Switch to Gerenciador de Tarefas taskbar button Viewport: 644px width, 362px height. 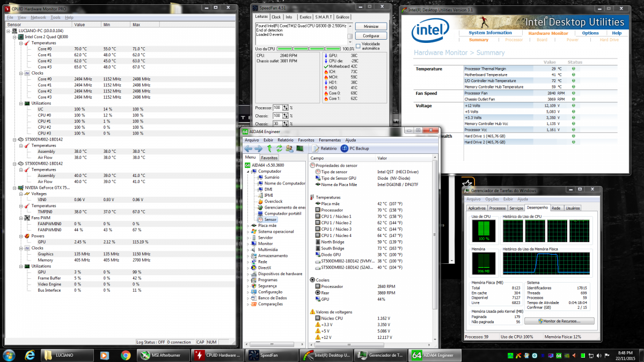click(381, 355)
